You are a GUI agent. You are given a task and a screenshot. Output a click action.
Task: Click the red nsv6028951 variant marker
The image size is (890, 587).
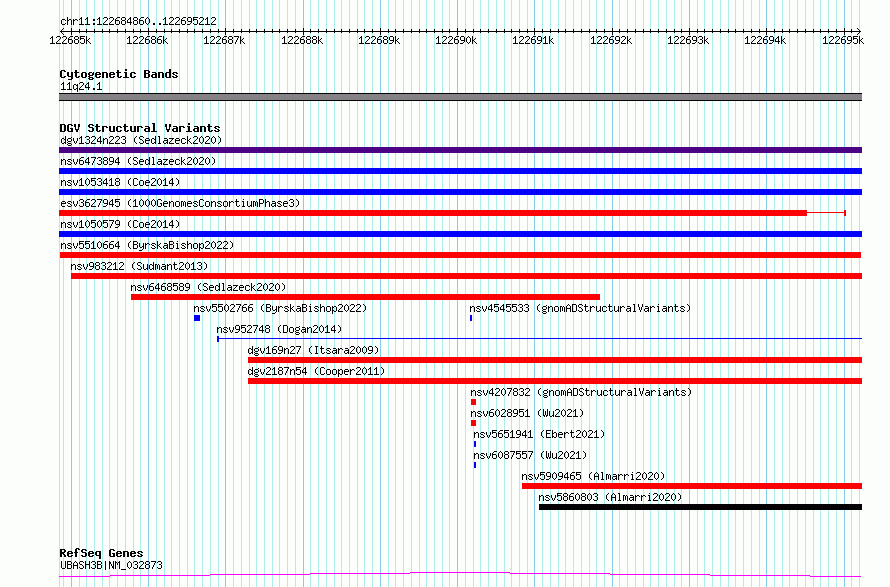(473, 423)
